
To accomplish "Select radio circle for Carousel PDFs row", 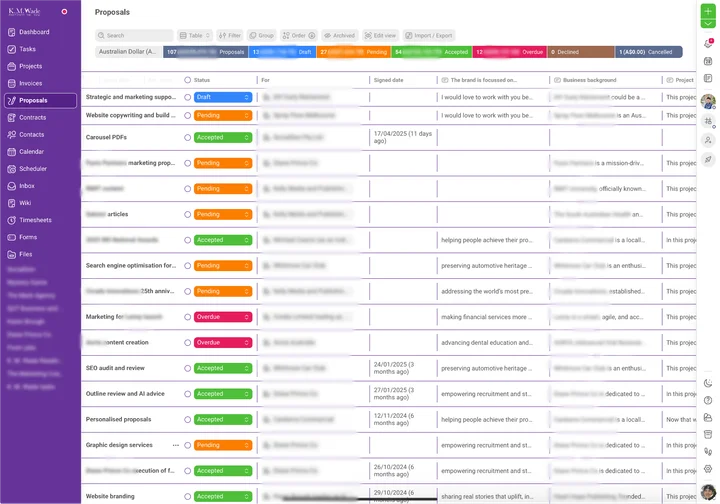I will [x=187, y=137].
